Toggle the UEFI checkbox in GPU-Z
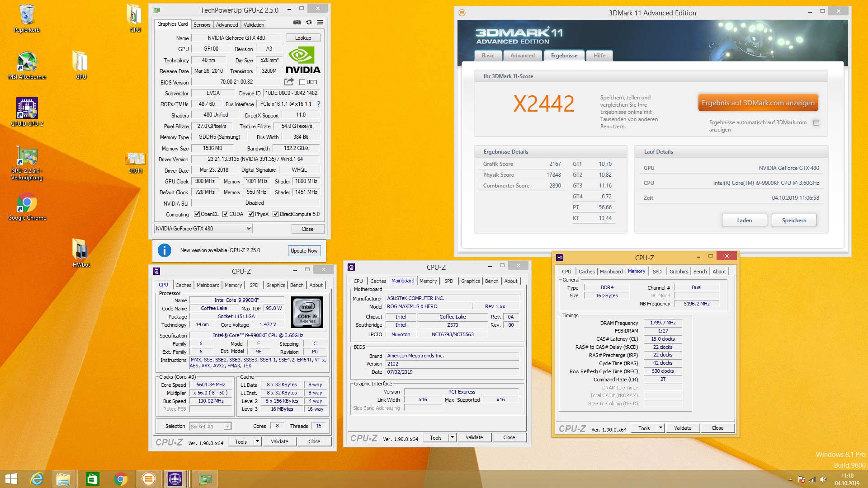The image size is (868, 488). point(302,82)
